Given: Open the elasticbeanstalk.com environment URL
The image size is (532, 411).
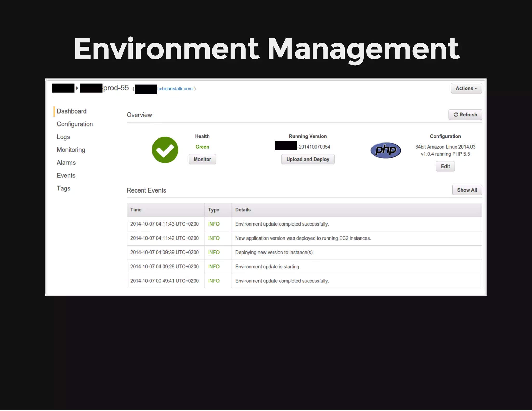Looking at the screenshot, I should (x=175, y=89).
